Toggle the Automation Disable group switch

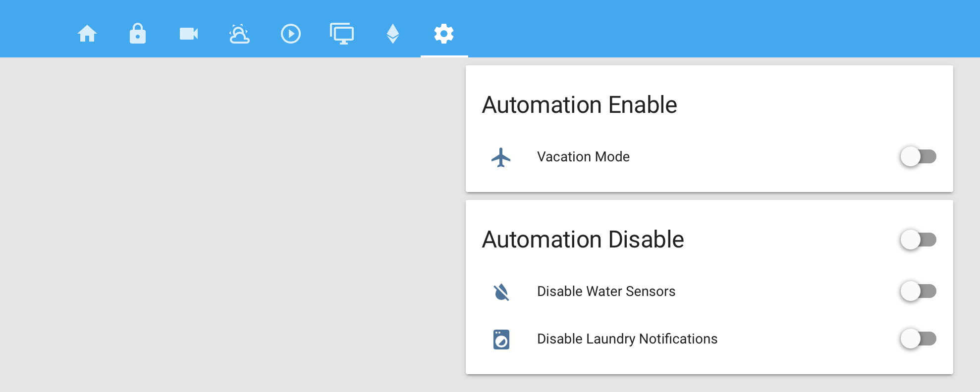pyautogui.click(x=918, y=240)
